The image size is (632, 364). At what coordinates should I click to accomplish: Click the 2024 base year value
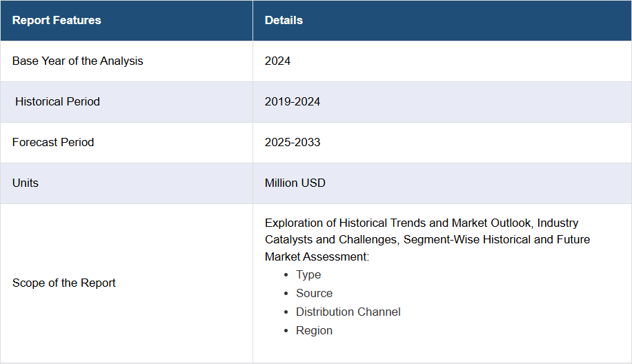tap(277, 61)
